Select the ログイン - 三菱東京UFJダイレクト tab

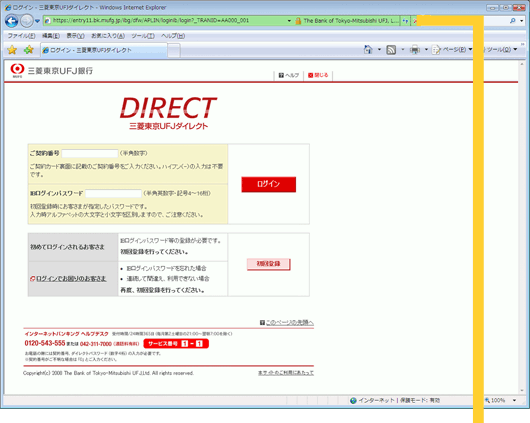tap(104, 50)
